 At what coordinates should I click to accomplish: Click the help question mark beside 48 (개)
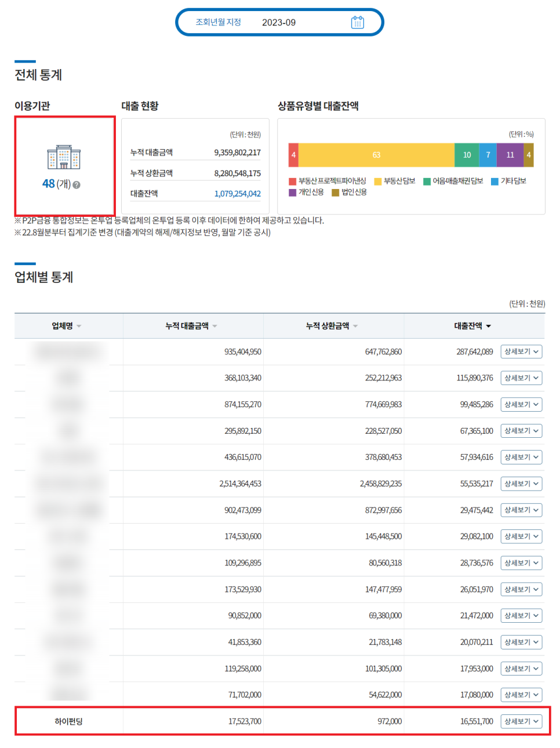pos(77,185)
